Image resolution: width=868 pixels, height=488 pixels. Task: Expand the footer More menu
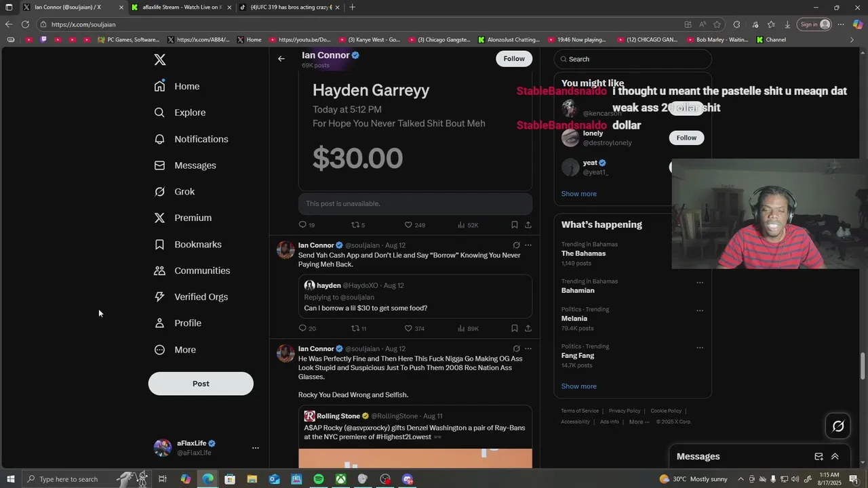coord(639,422)
